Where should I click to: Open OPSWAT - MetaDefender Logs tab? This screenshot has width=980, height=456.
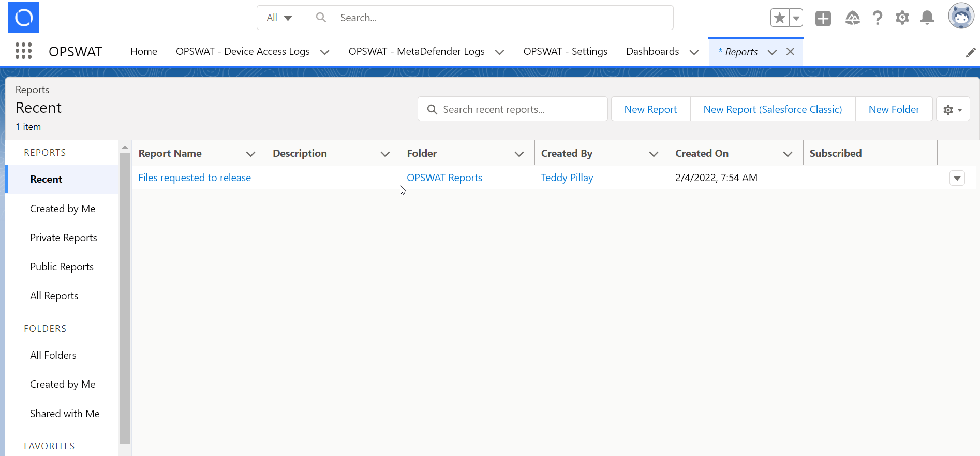click(417, 51)
